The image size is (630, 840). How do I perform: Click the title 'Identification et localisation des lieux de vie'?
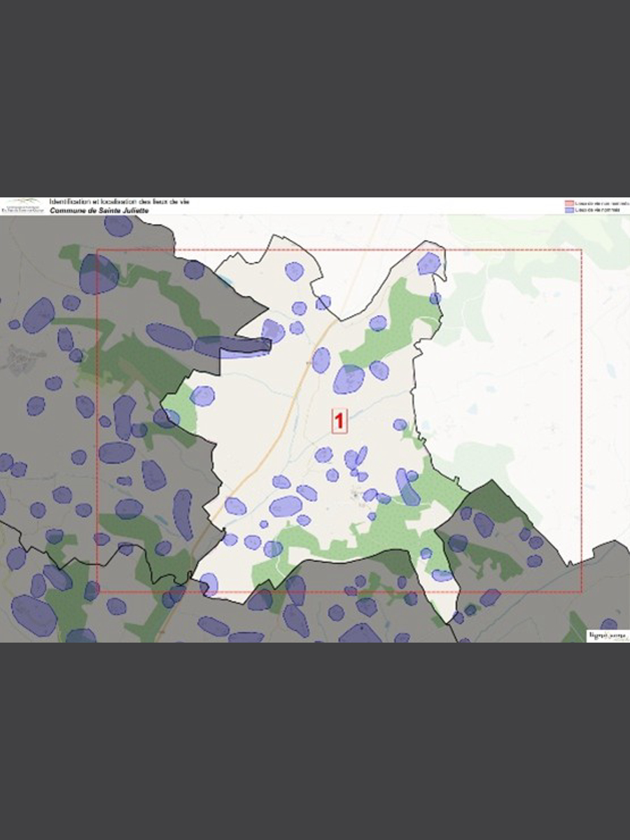(x=119, y=202)
